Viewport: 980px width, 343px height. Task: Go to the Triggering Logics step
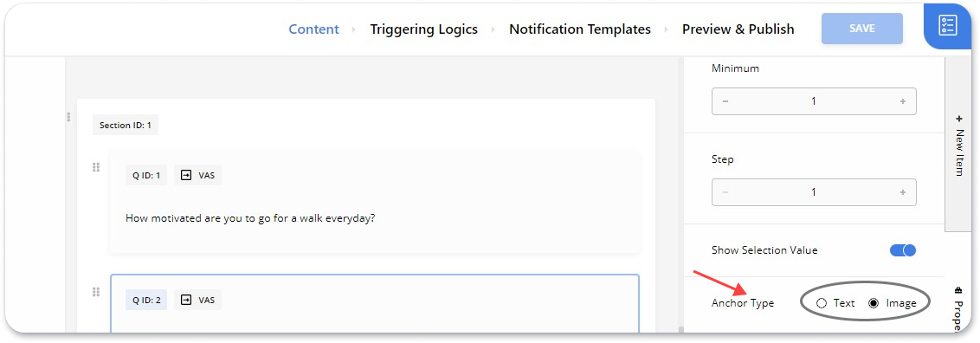click(423, 29)
